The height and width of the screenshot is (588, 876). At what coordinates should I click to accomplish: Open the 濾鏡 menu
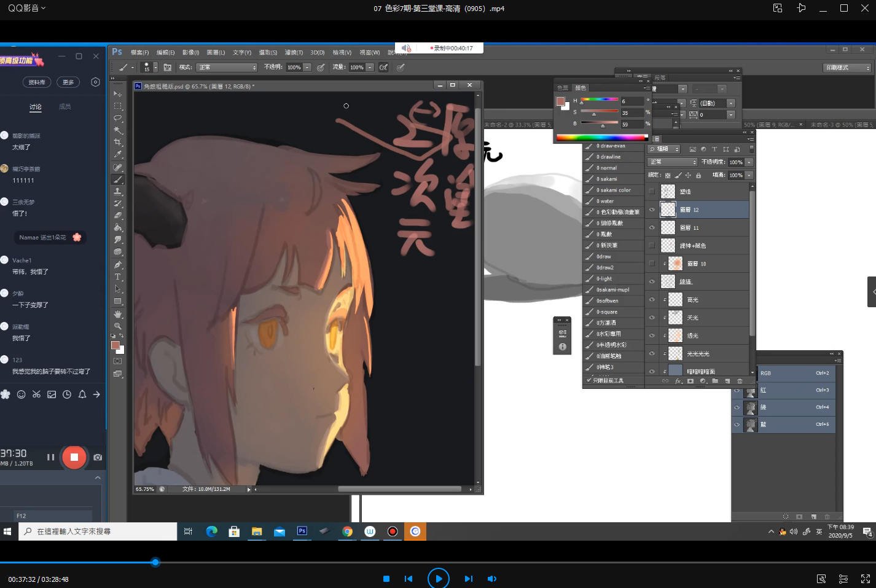click(293, 52)
